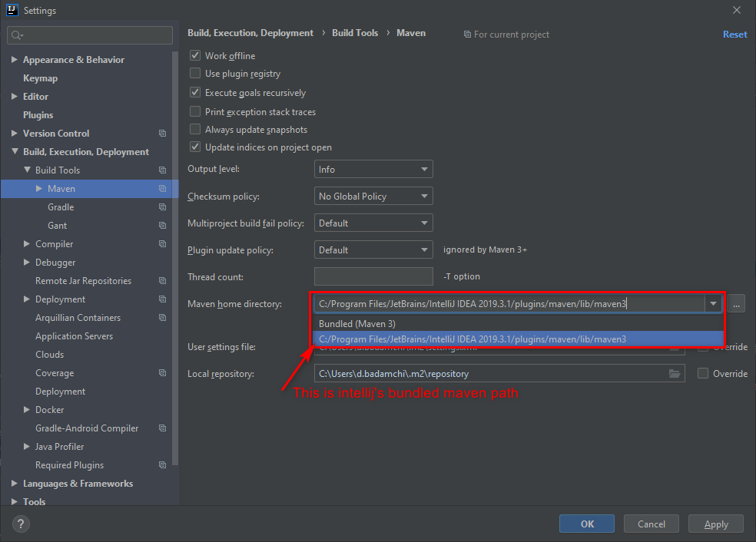The height and width of the screenshot is (542, 756).
Task: Click project-level icon next to Coverage
Action: tap(162, 373)
